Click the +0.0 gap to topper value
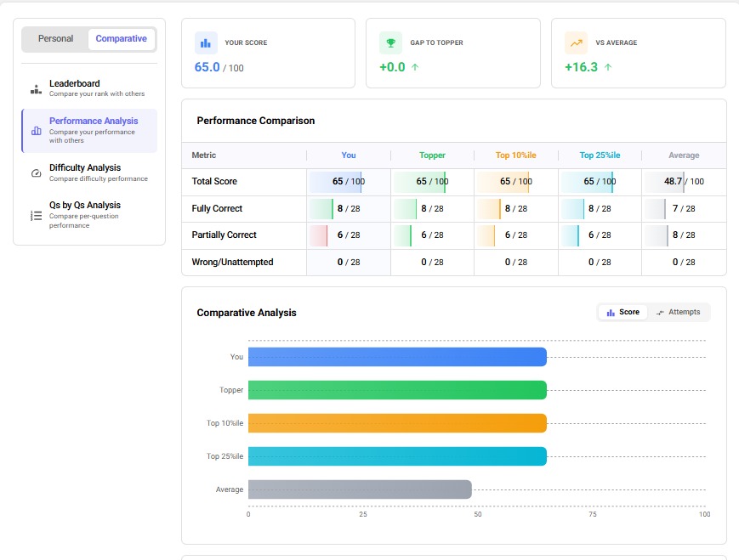The height and width of the screenshot is (560, 739). point(392,67)
